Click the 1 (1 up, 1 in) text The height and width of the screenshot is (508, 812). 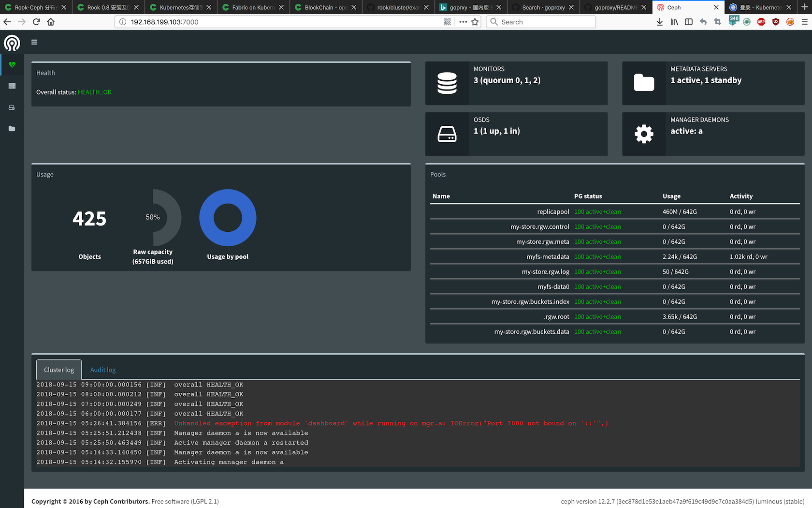[497, 131]
